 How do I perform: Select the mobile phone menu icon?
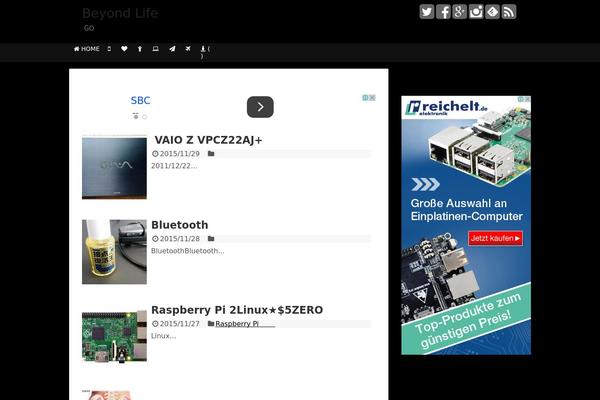tap(109, 49)
